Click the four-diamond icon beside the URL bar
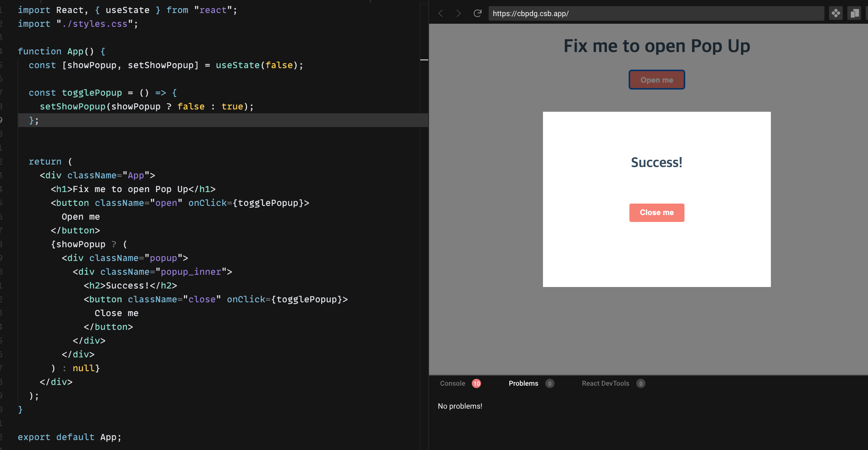The image size is (868, 450). tap(835, 13)
